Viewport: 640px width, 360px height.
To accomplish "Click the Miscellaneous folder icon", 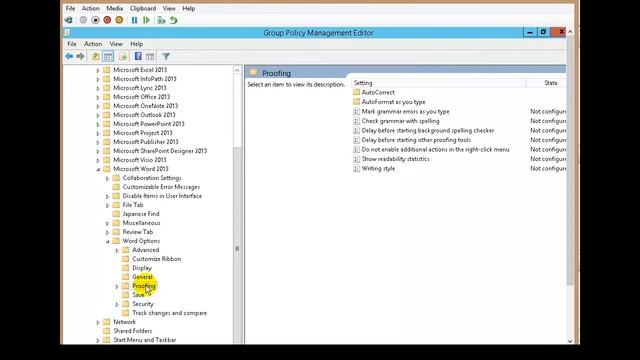I will [x=116, y=222].
